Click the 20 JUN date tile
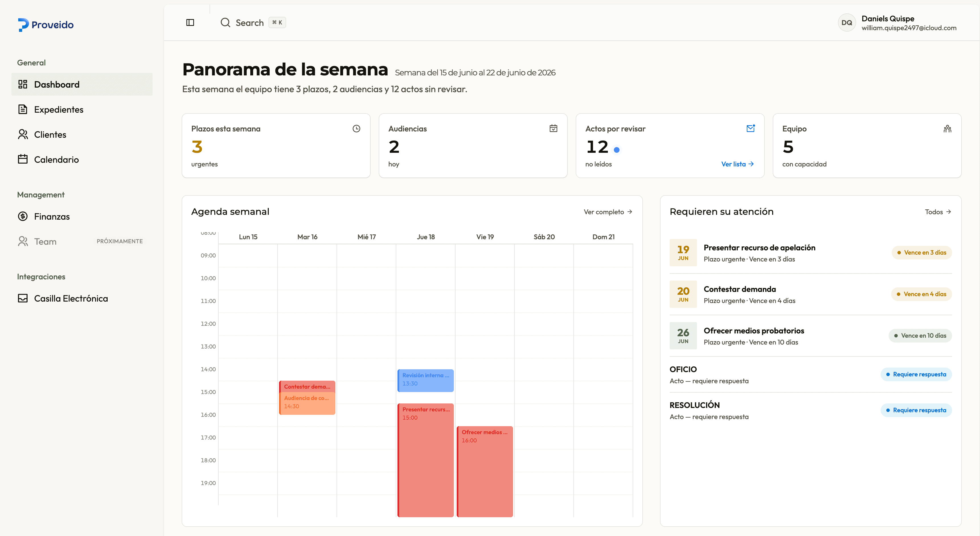Image resolution: width=980 pixels, height=536 pixels. (683, 294)
